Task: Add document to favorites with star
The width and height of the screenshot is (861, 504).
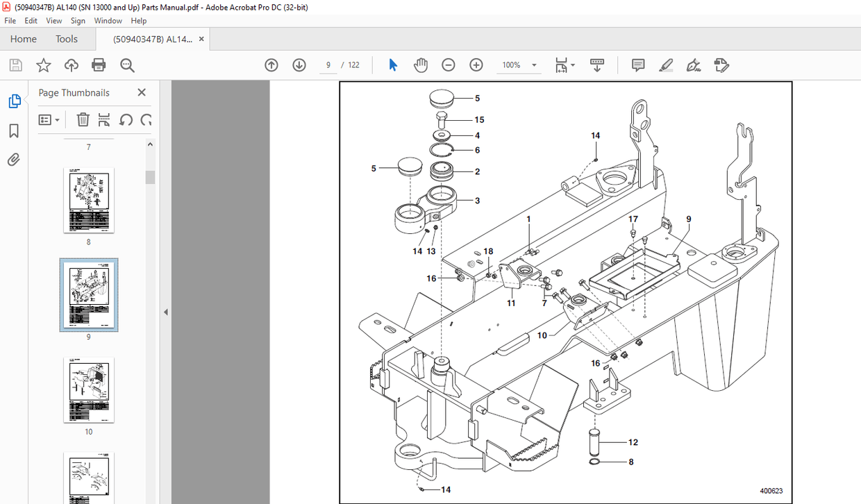Action: click(43, 65)
